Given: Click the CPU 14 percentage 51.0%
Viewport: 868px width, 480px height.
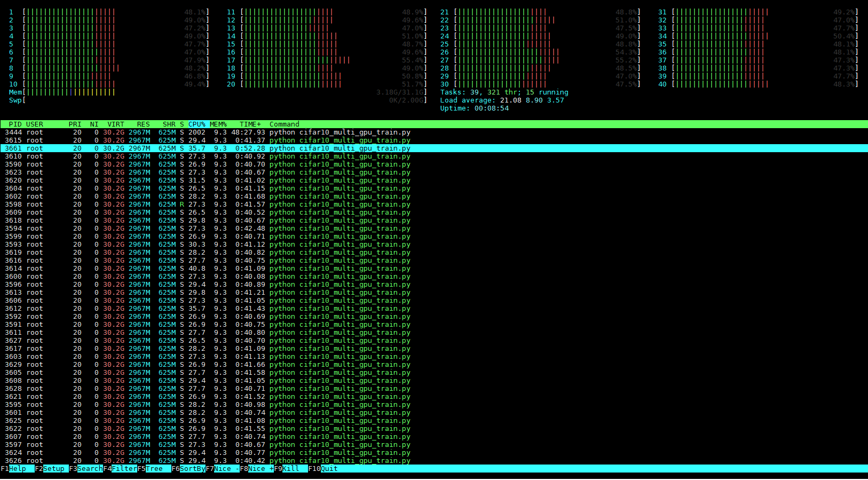Looking at the screenshot, I should coord(413,36).
